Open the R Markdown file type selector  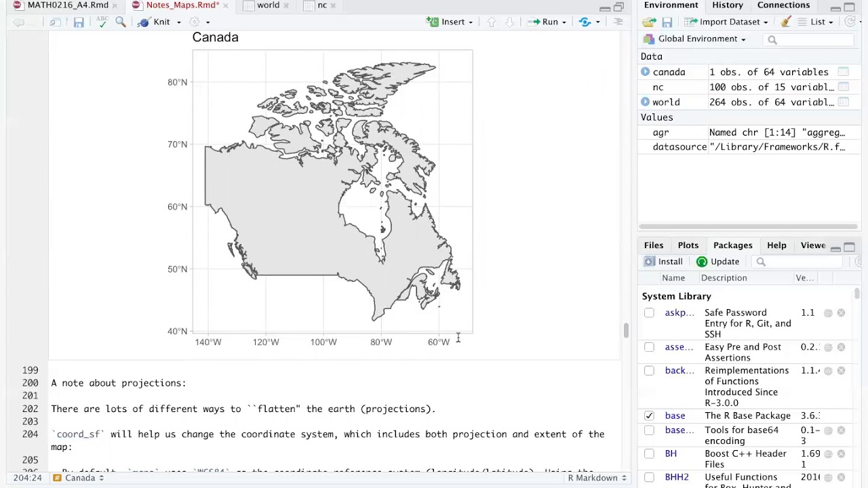point(597,478)
